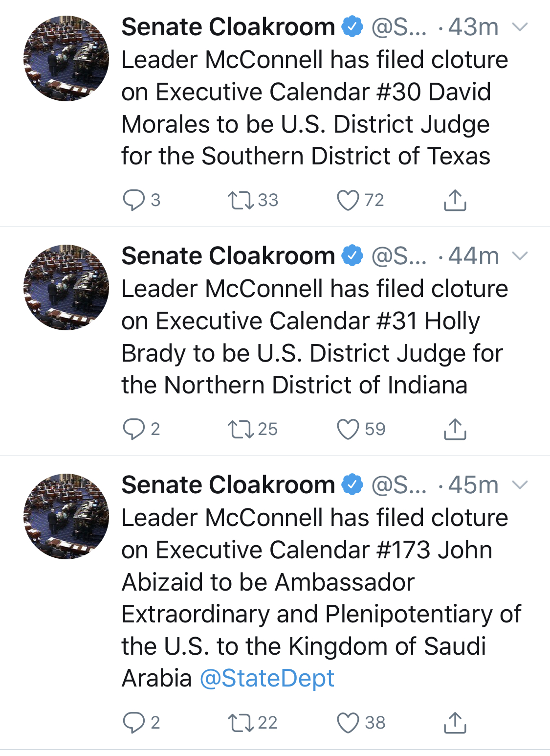
Task: Open the @StateDept mention link
Action: tap(267, 679)
